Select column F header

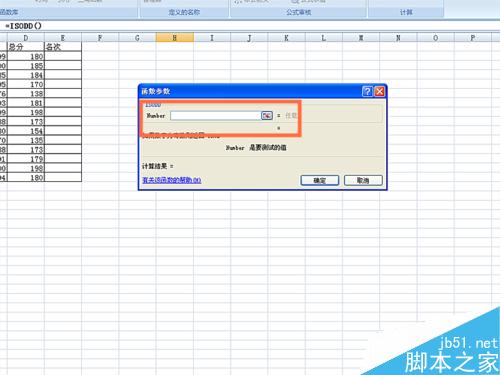(x=100, y=38)
